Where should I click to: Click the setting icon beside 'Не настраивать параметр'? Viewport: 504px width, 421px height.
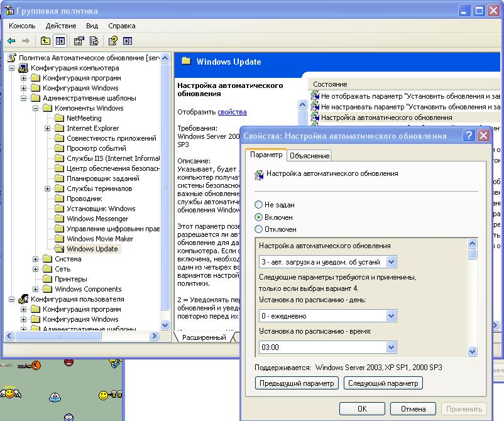(x=315, y=106)
